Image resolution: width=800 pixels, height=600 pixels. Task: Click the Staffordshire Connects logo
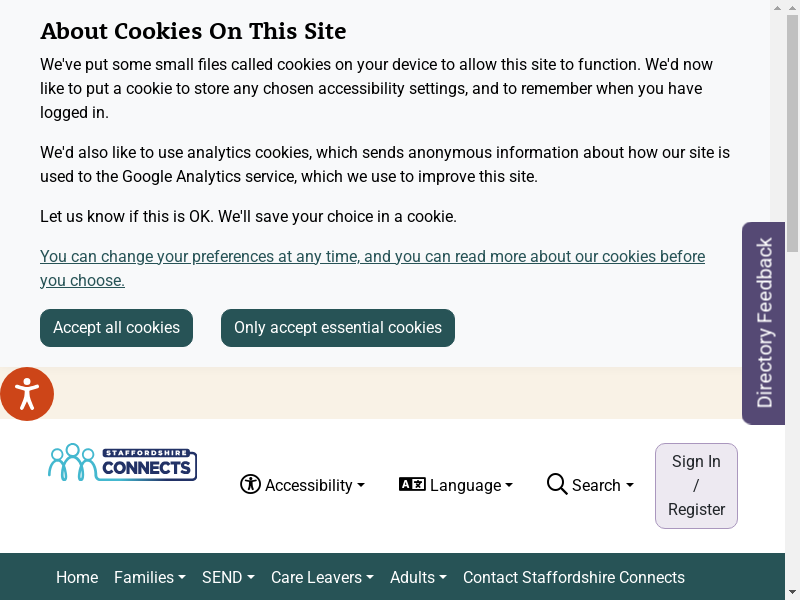(122, 463)
